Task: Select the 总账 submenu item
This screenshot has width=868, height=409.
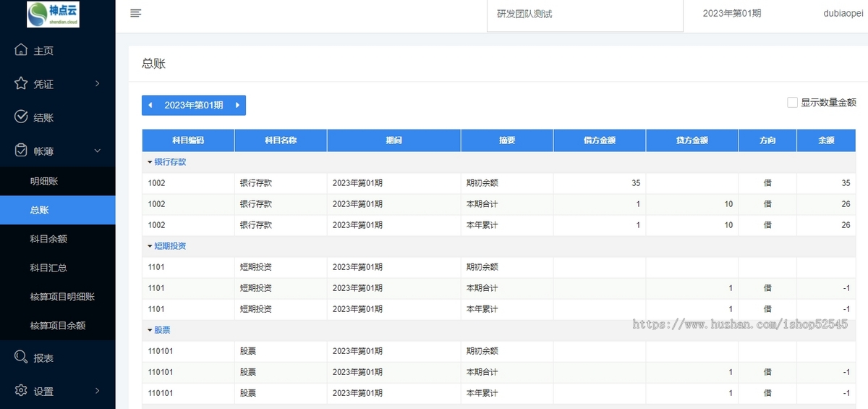Action: (x=58, y=210)
